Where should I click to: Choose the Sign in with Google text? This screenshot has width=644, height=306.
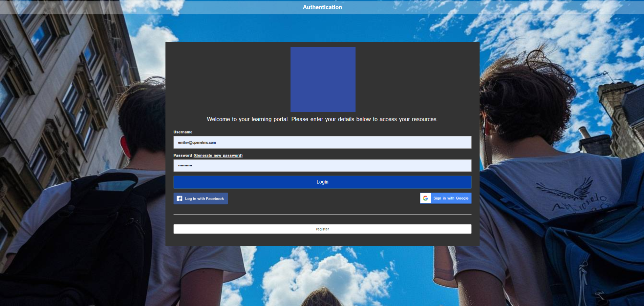pyautogui.click(x=451, y=198)
